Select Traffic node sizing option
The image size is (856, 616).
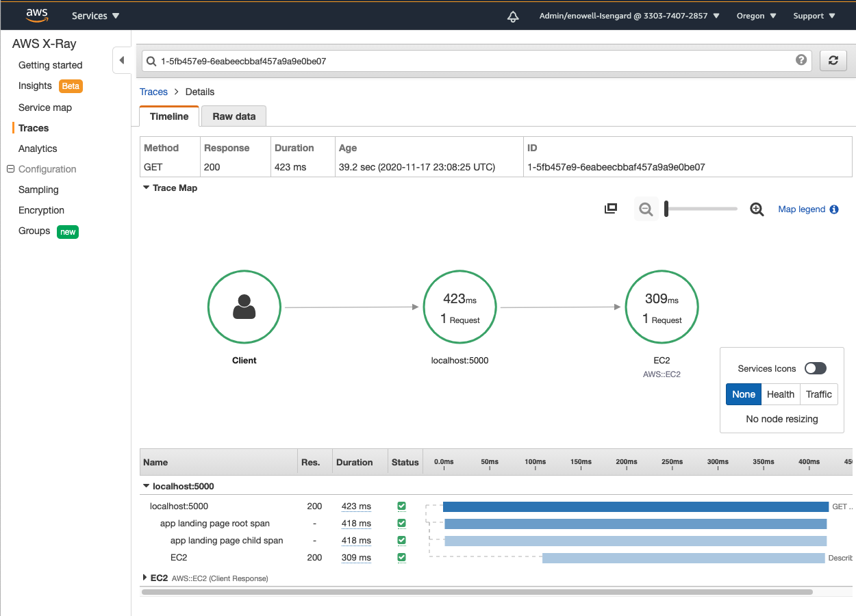819,394
